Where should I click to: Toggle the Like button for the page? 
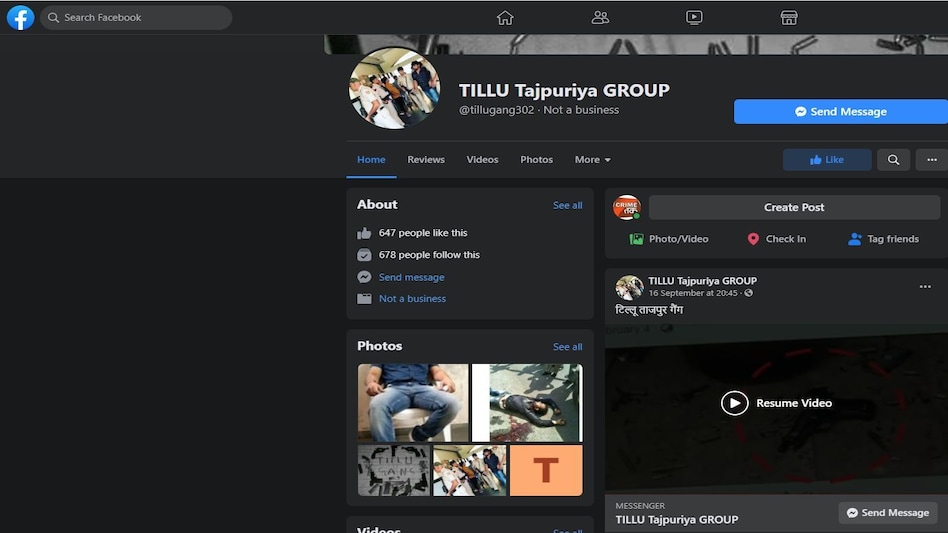click(827, 160)
